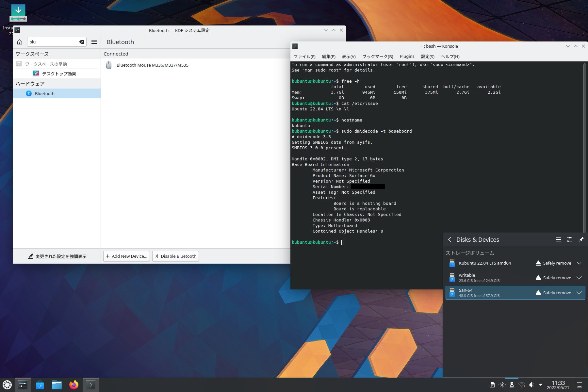Screen dimensions: 588x392
Task: Open the hamburger menu in System Settings
Action: pos(94,42)
